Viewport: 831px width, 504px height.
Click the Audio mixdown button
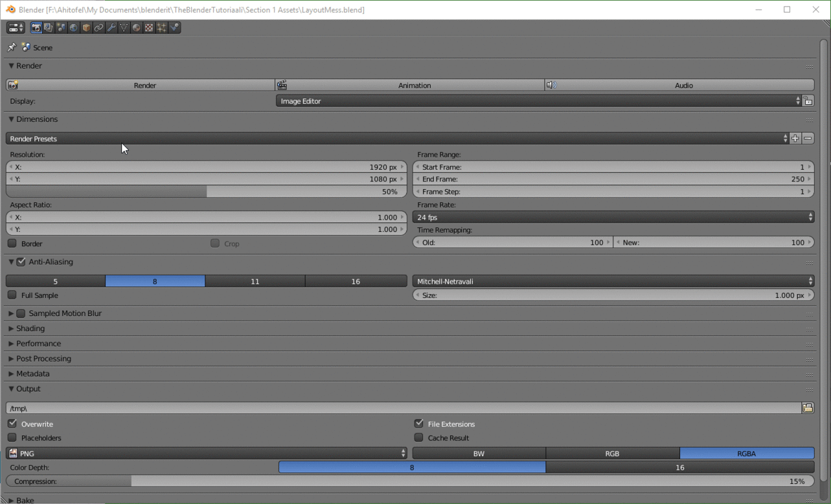tap(679, 85)
